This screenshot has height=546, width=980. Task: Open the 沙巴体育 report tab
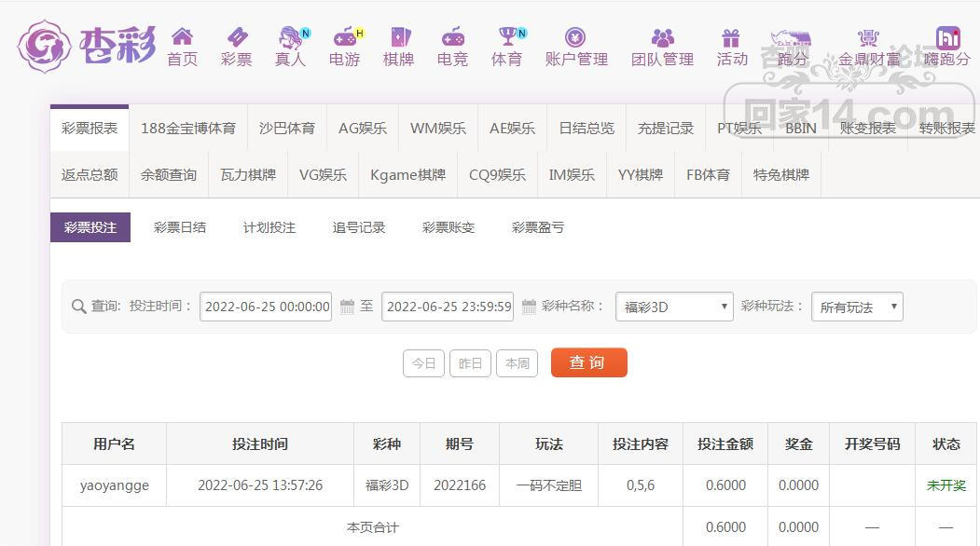tap(287, 128)
